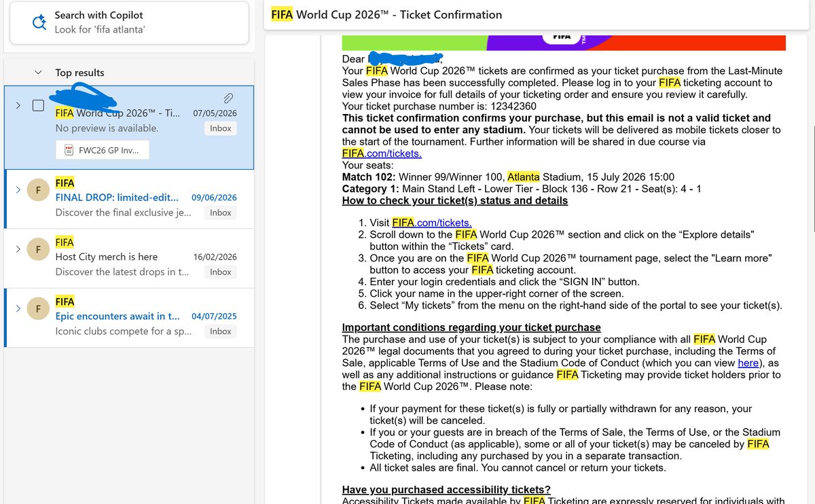This screenshot has width=815, height=504.
Task: Select the FIFA avatar on Host City merch email
Action: tap(38, 251)
